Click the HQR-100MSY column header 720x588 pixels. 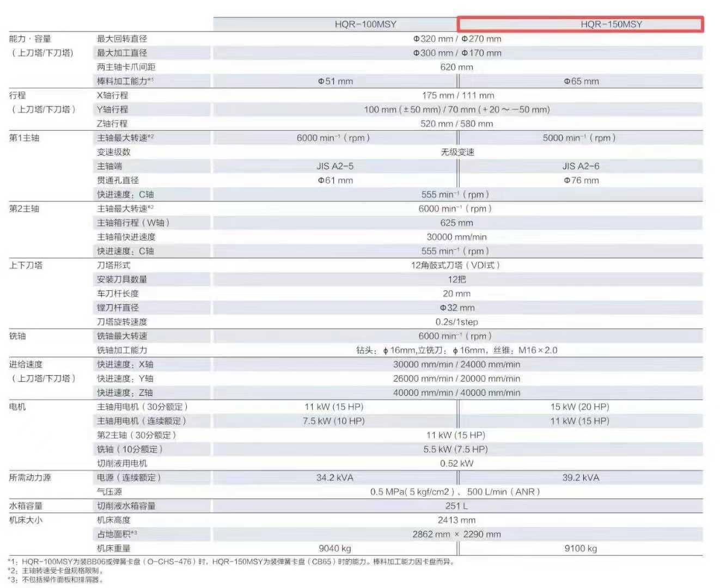(365, 24)
